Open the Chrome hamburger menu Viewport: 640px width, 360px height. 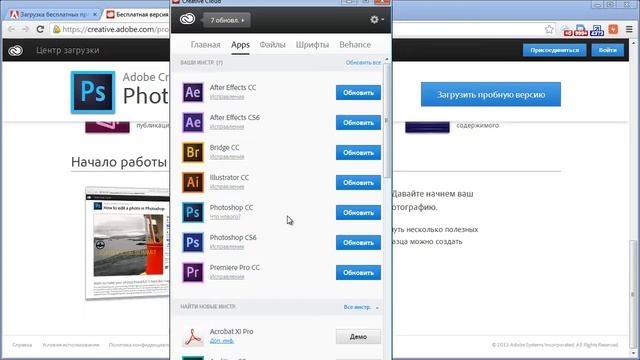(x=629, y=29)
